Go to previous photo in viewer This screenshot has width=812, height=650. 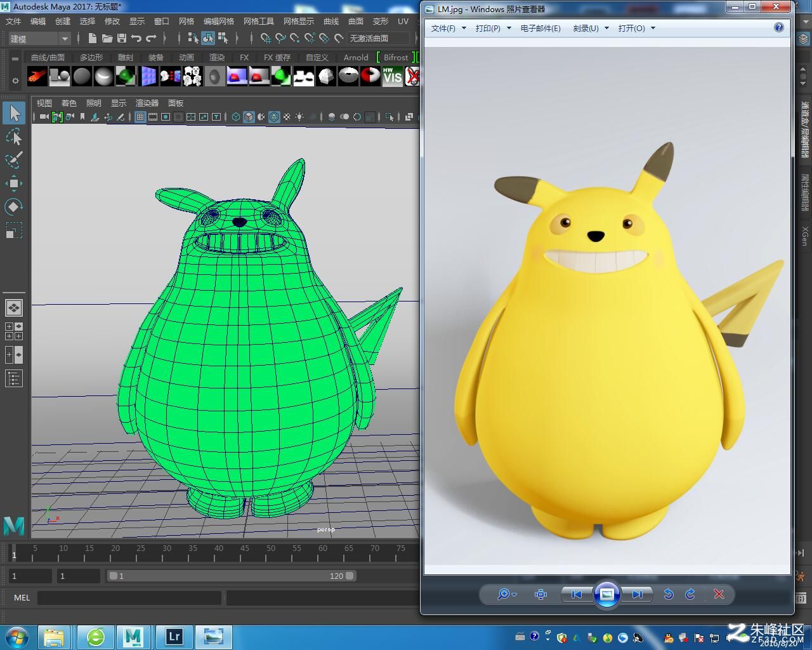click(x=577, y=594)
